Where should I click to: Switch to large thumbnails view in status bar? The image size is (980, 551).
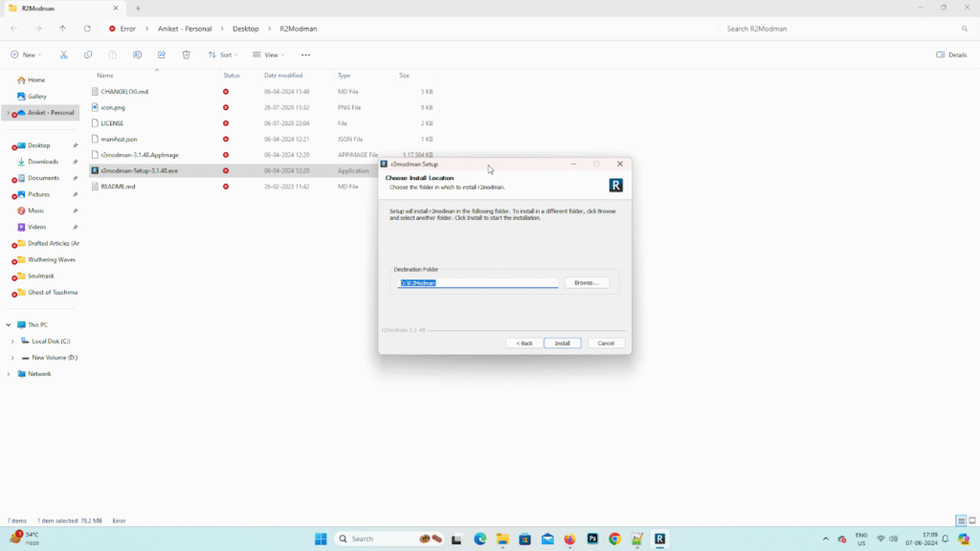point(972,520)
